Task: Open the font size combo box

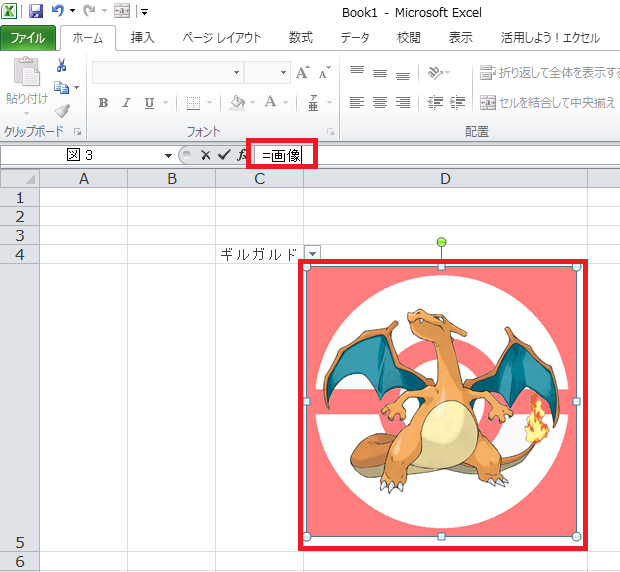Action: [267, 72]
